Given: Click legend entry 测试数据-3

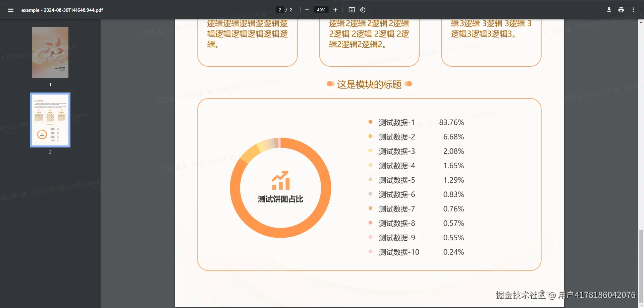Looking at the screenshot, I should click(397, 151).
